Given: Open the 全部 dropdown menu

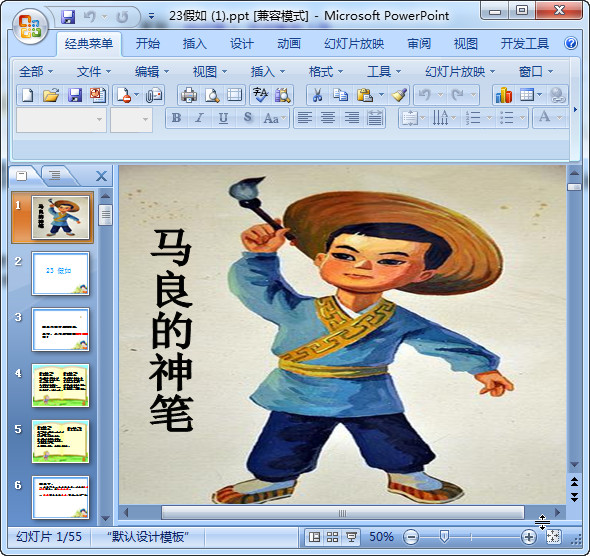Looking at the screenshot, I should [x=36, y=71].
